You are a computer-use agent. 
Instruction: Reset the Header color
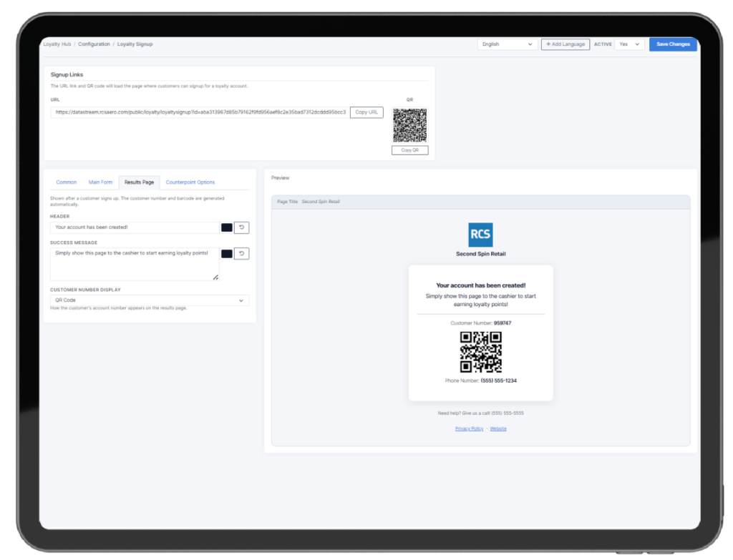coord(241,227)
